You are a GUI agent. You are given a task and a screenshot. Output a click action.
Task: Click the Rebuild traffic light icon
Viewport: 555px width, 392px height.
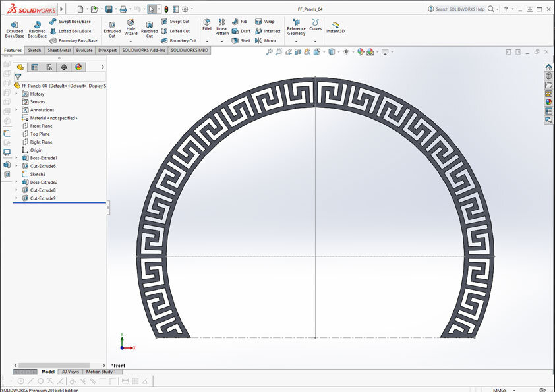point(166,9)
